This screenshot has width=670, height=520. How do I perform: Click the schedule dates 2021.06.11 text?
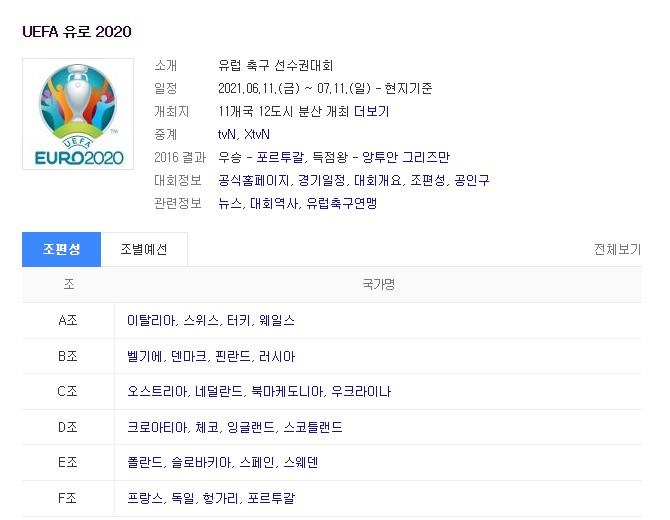click(x=325, y=88)
